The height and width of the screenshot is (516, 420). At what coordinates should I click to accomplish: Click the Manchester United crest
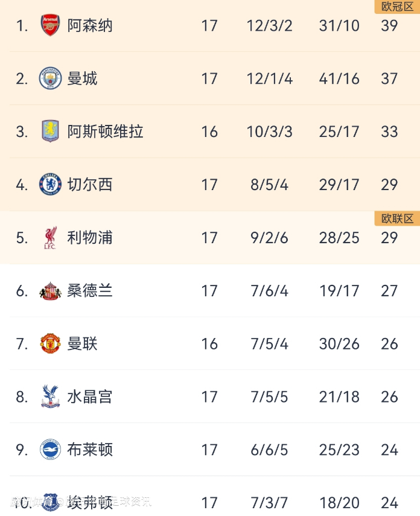point(50,344)
